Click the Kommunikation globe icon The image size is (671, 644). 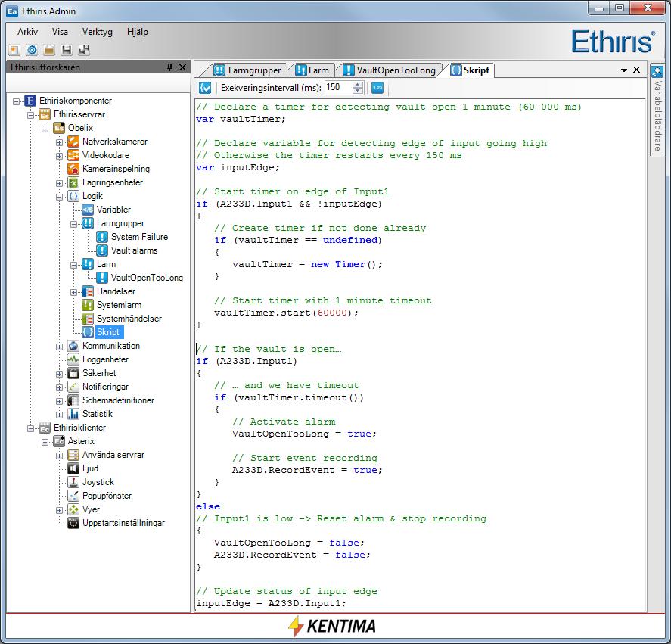click(x=73, y=346)
